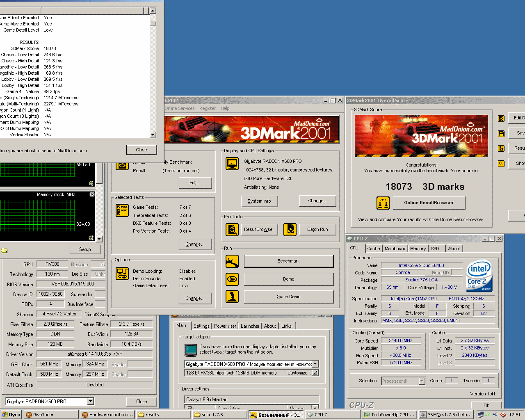Click Change button under Display and CPU Settings
The image size is (525, 420).
pyautogui.click(x=318, y=201)
